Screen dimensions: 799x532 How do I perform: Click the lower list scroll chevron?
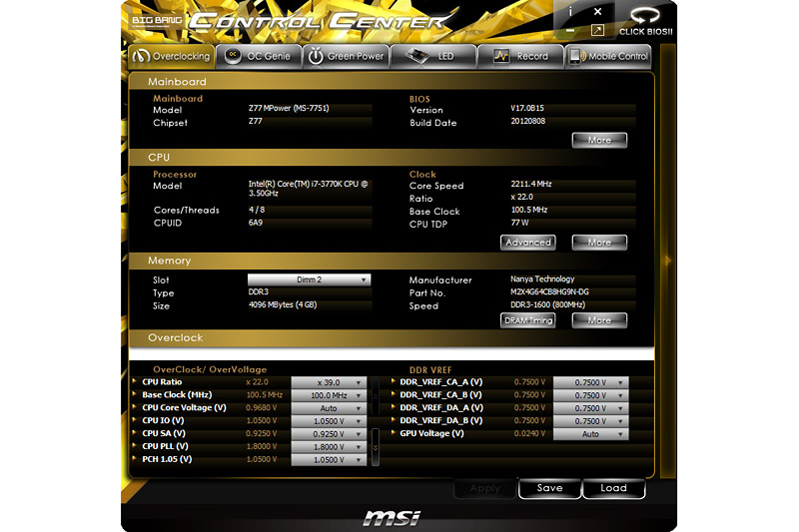pos(376,447)
